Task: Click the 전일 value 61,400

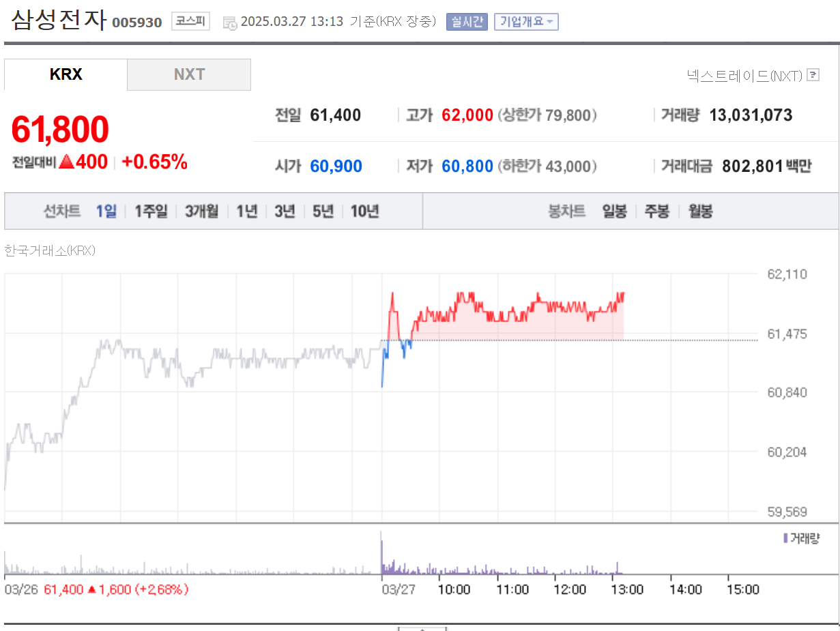Action: [x=335, y=115]
